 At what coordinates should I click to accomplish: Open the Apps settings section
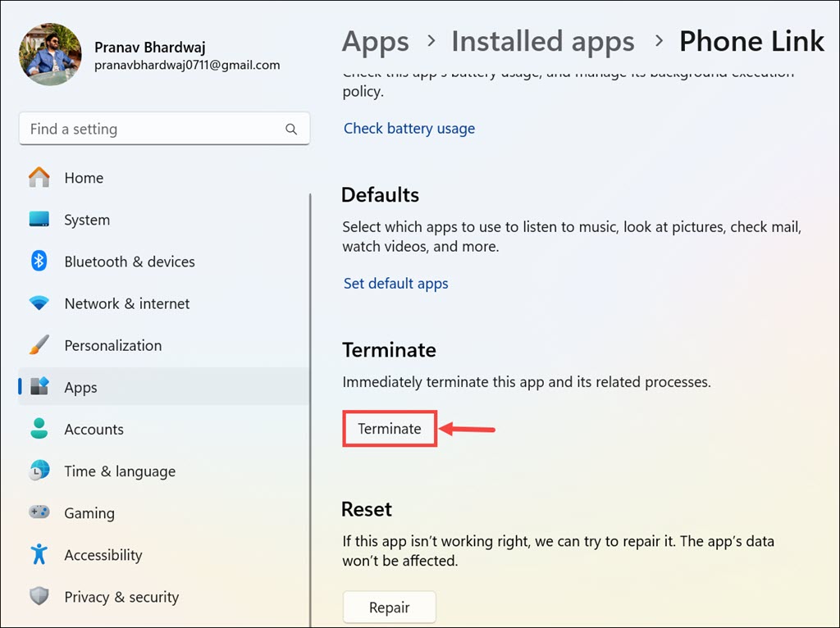click(80, 387)
